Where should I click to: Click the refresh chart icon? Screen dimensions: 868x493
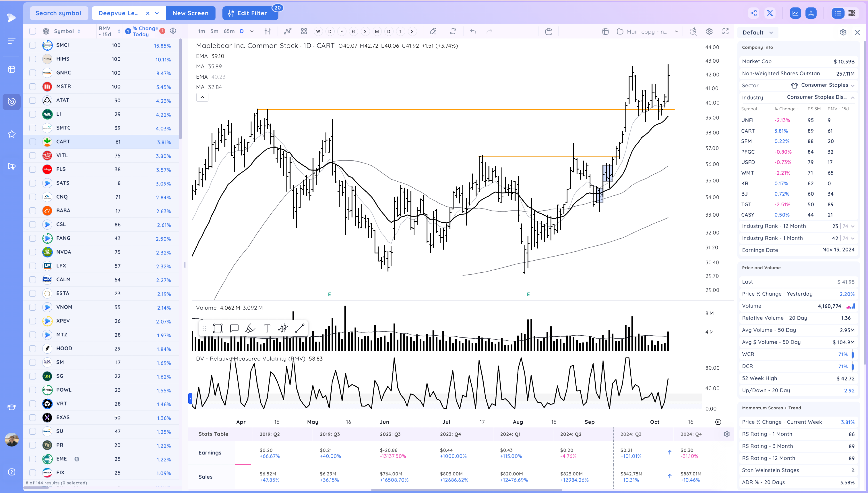tap(453, 31)
